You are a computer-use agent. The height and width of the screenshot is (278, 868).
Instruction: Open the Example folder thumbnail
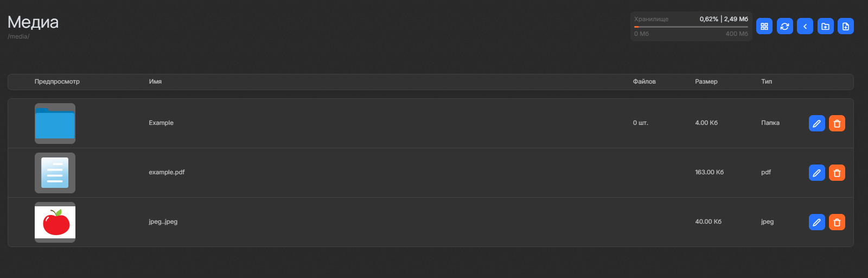coord(55,123)
